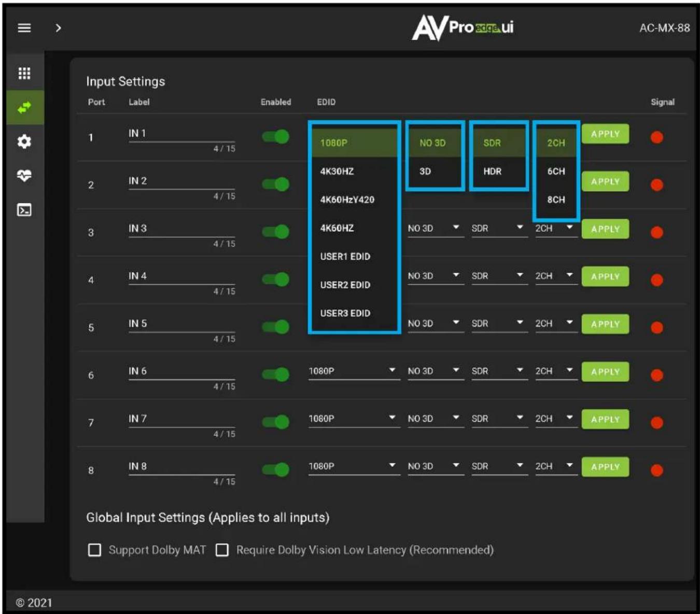Toggle the Enabled switch for IN 1
This screenshot has width=700, height=614.
click(275, 137)
